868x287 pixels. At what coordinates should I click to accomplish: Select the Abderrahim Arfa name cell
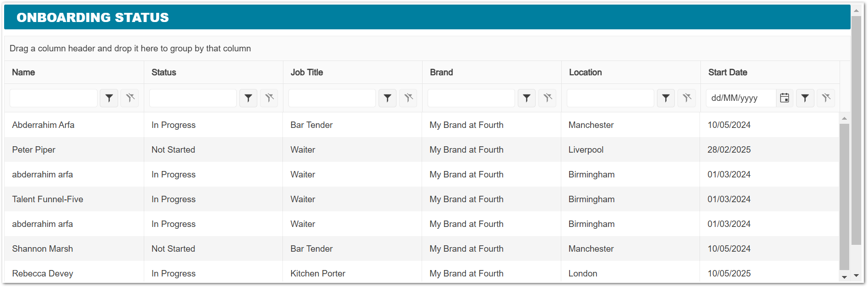pos(74,125)
